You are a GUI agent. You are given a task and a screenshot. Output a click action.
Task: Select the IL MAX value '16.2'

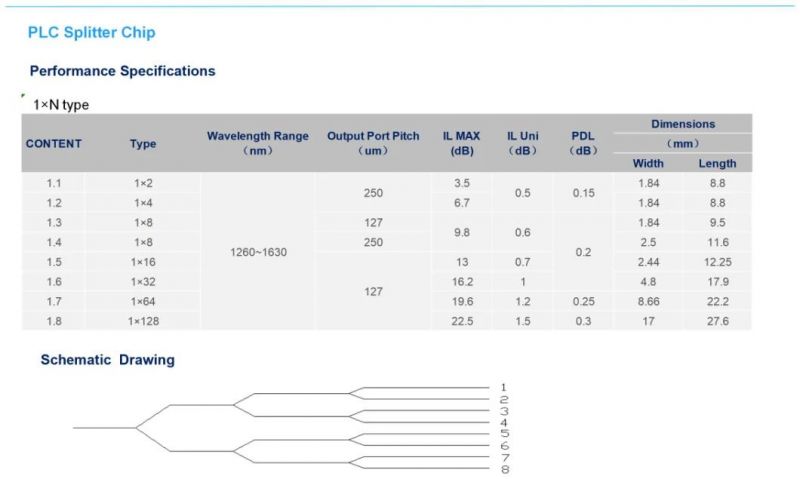[462, 282]
